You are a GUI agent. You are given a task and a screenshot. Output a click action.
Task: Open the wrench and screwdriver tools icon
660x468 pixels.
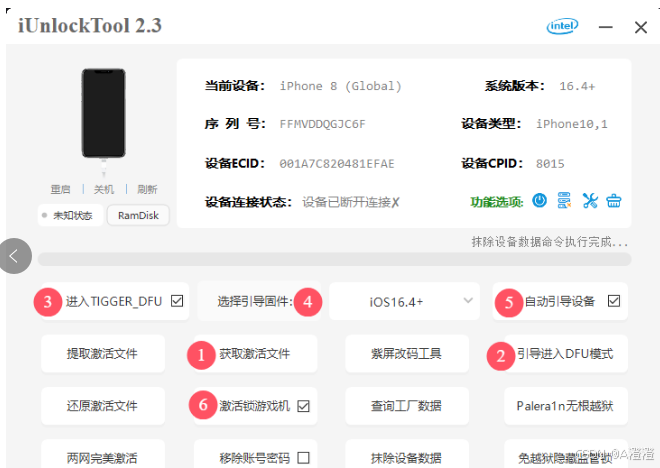tap(590, 201)
